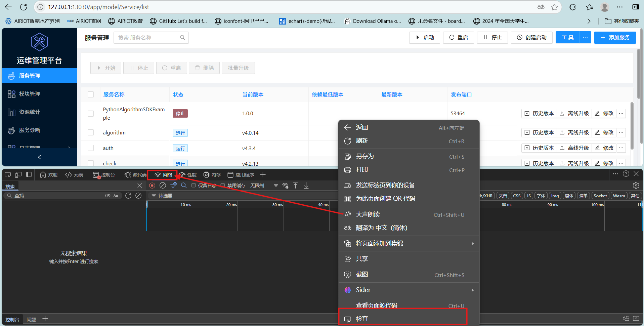The image size is (644, 326).
Task: Enable the 保留日志 checkbox
Action: pos(194,186)
